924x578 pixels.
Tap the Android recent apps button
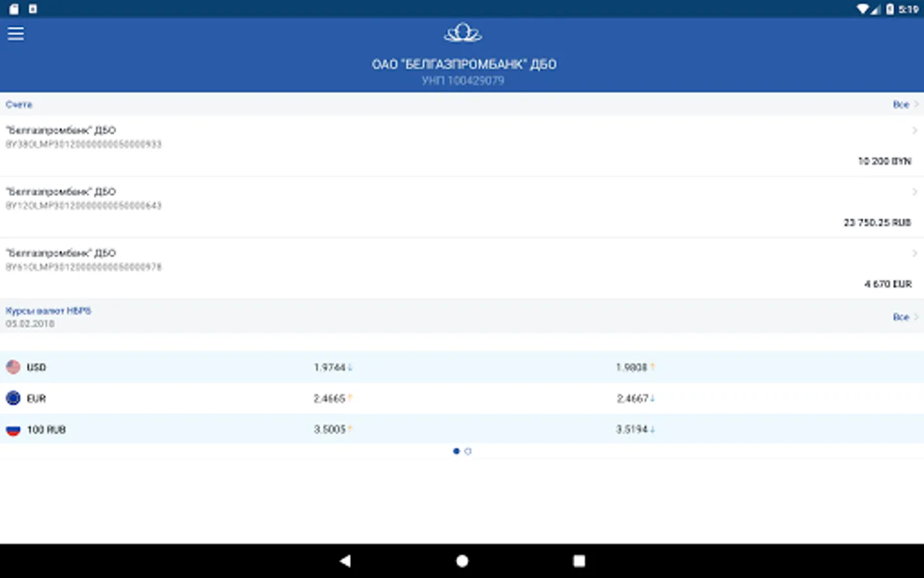579,561
